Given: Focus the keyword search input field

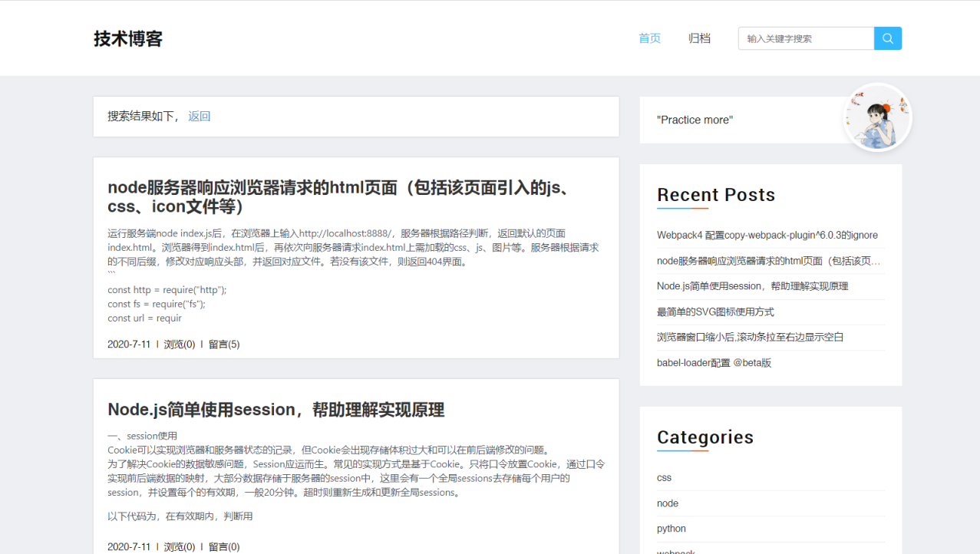Looking at the screenshot, I should click(x=806, y=38).
